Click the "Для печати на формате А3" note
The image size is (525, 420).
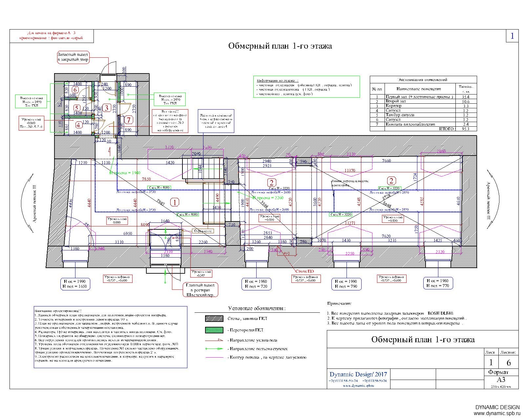point(52,35)
